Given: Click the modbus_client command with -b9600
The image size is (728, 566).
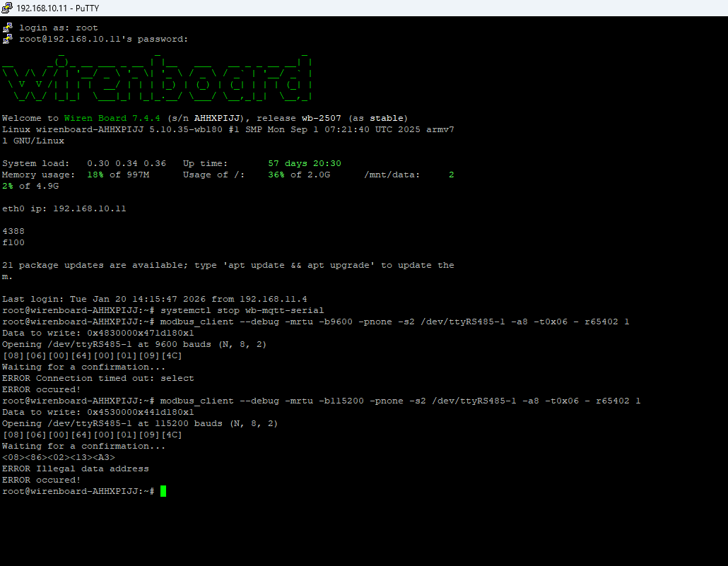Looking at the screenshot, I should 394,322.
